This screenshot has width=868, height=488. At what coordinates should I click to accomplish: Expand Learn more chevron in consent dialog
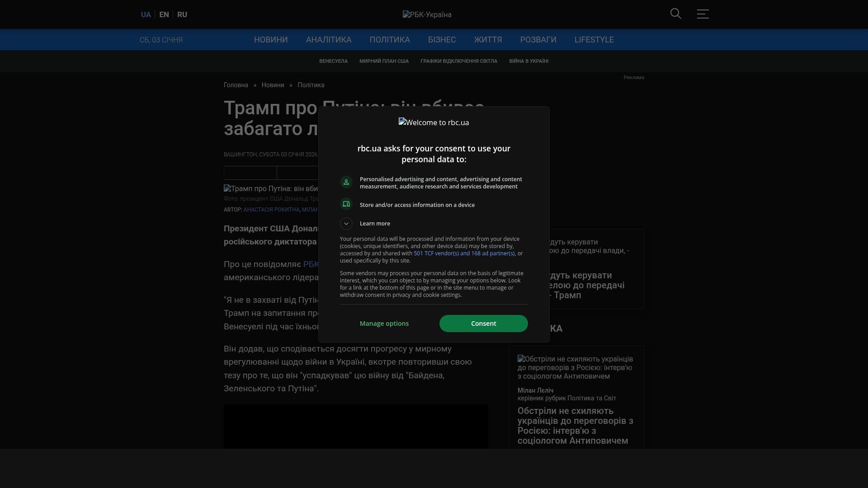346,224
